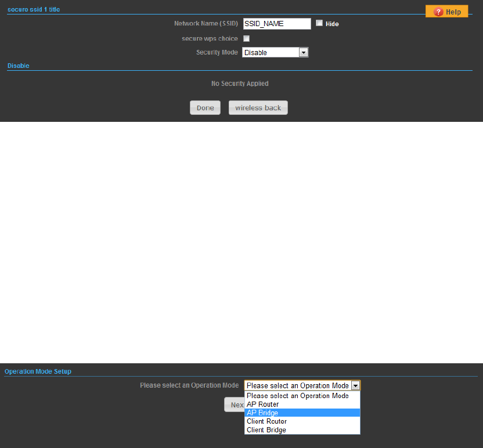The width and height of the screenshot is (483, 448).
Task: Select 'Please select an Operation Mode' list option
Action: (x=302, y=396)
